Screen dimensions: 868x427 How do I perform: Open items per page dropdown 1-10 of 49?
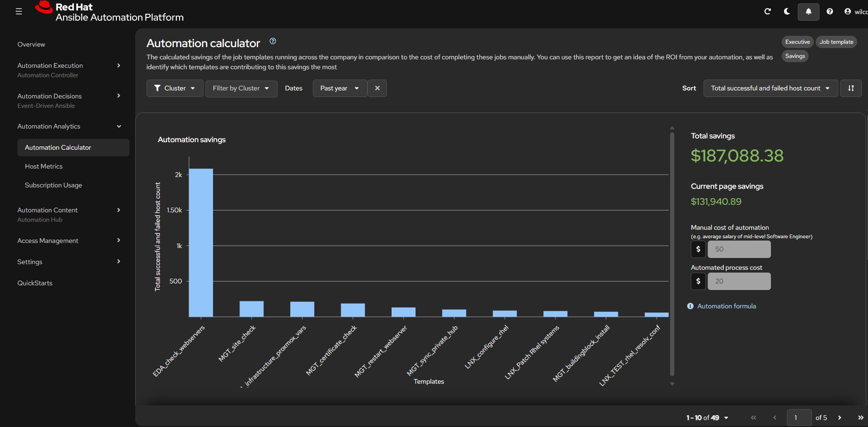click(707, 418)
